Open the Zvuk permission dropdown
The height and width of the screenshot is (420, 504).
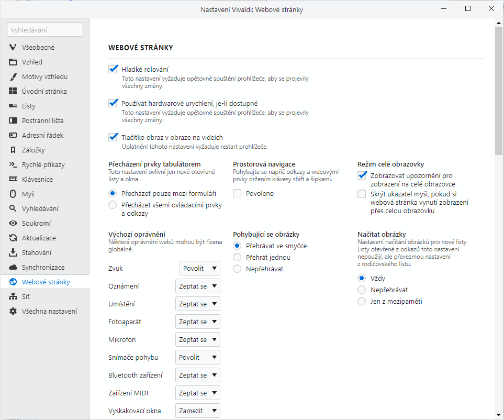point(199,268)
